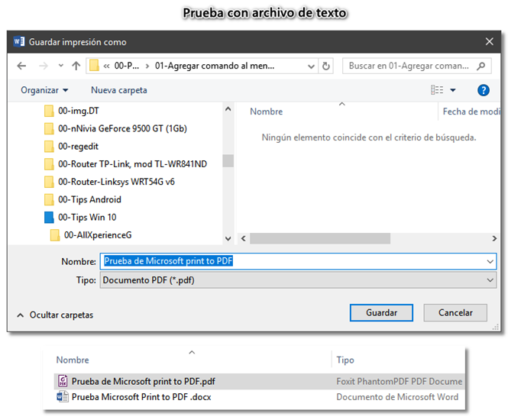Expand the Nombre field dropdown arrow
This screenshot has width=508, height=420.
490,261
